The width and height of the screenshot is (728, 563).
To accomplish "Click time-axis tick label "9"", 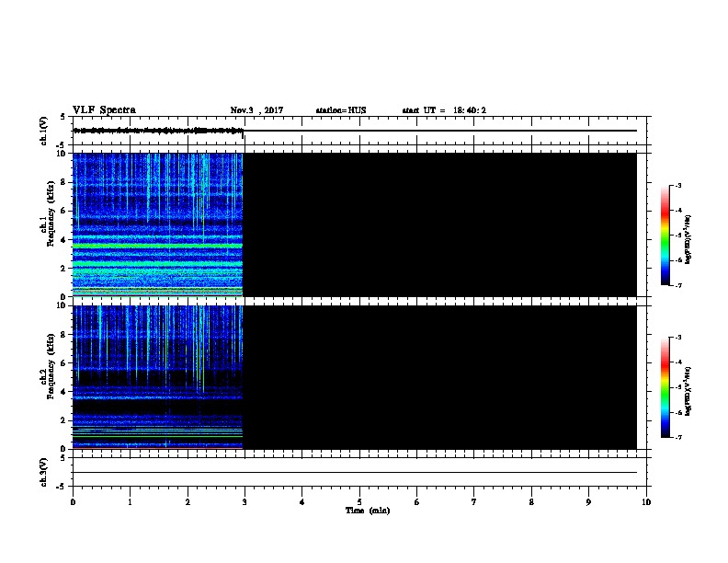I will [588, 501].
